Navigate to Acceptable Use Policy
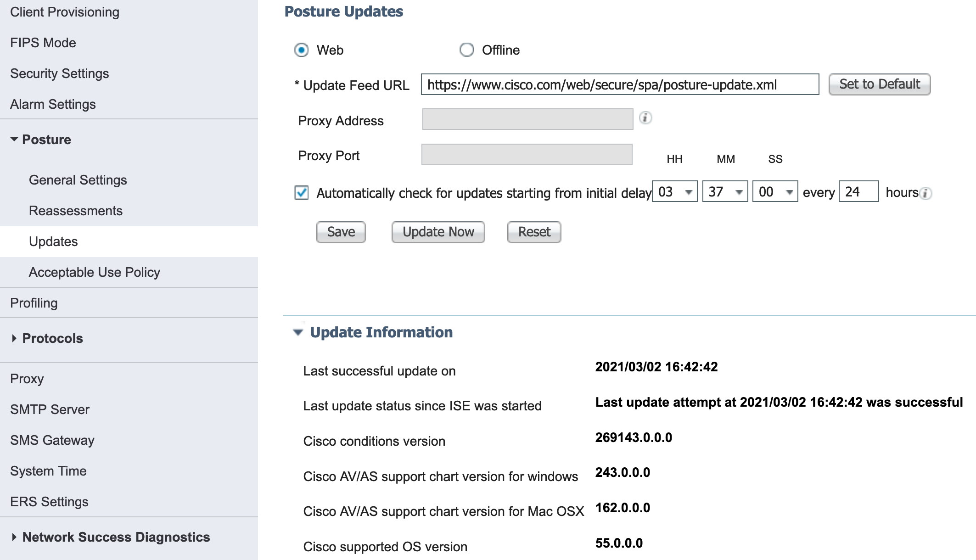The image size is (976, 560). tap(95, 272)
